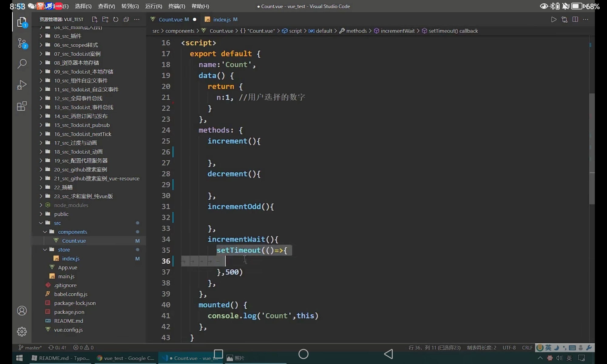Viewport: 607px width, 364px height.
Task: Collapse all folders in explorer
Action: click(x=126, y=19)
